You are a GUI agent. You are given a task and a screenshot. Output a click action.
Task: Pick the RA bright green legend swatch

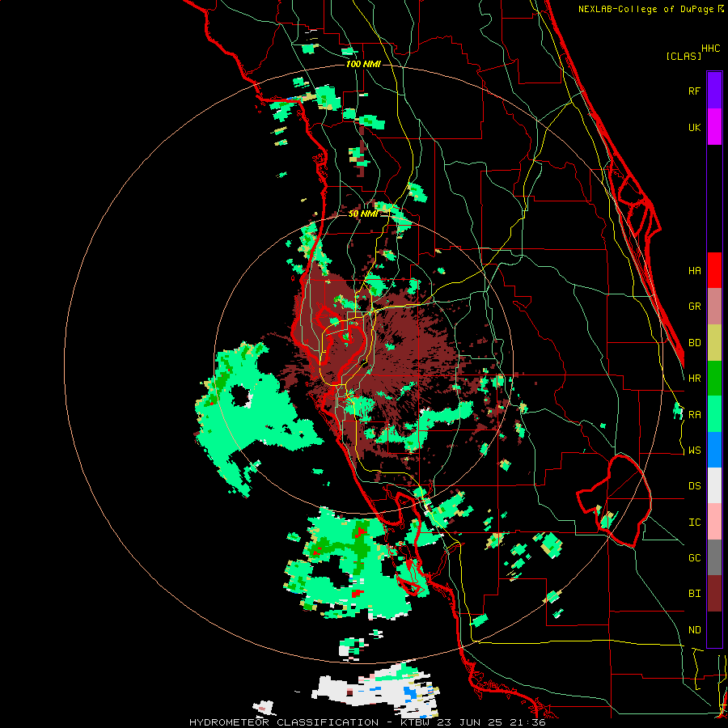tap(714, 414)
